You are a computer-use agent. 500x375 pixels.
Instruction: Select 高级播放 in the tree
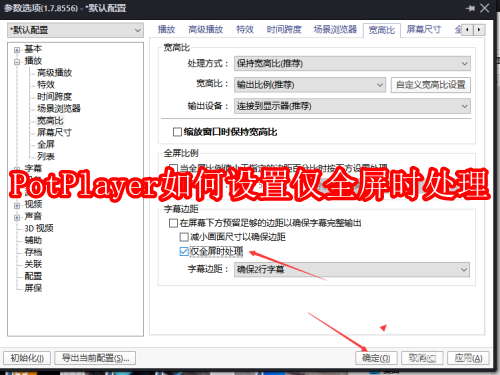click(54, 73)
